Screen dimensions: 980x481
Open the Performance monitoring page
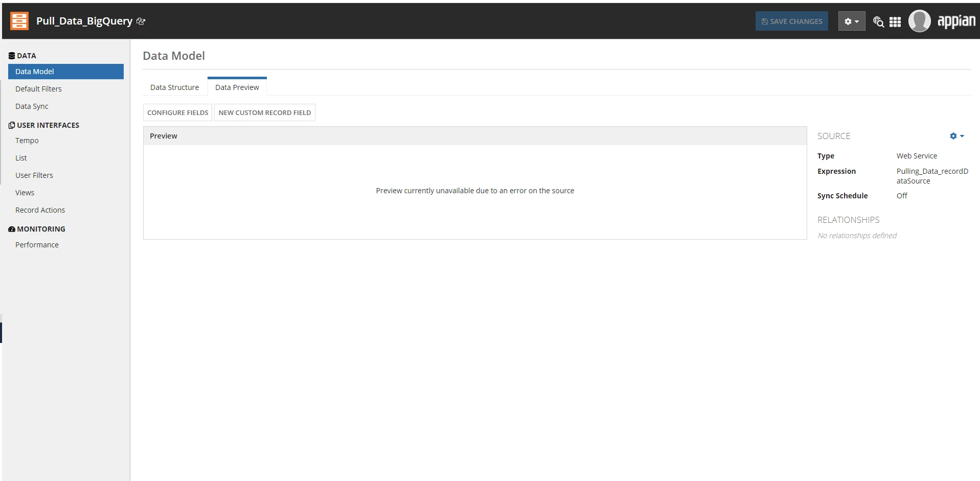[37, 245]
